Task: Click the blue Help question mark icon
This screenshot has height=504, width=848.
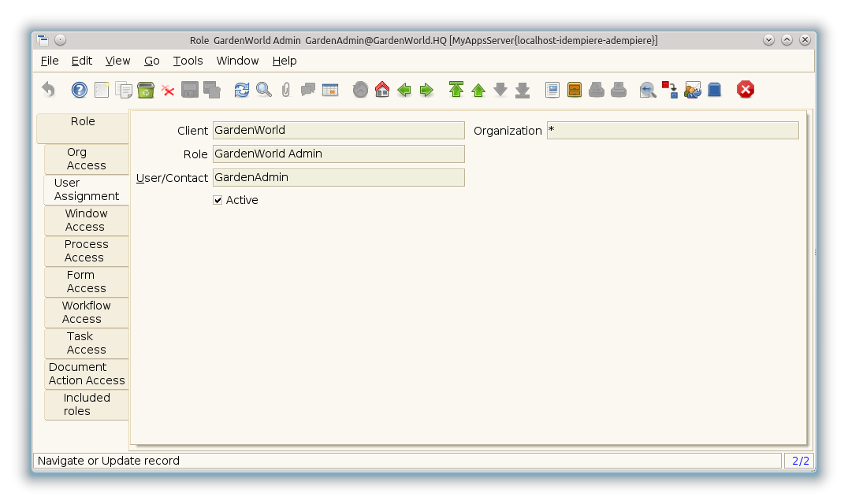Action: (x=80, y=90)
